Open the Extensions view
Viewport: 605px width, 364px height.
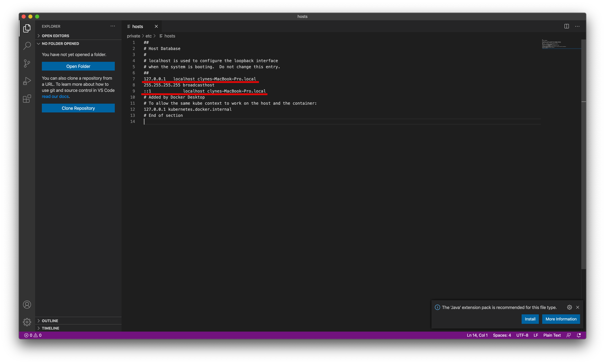pyautogui.click(x=27, y=99)
